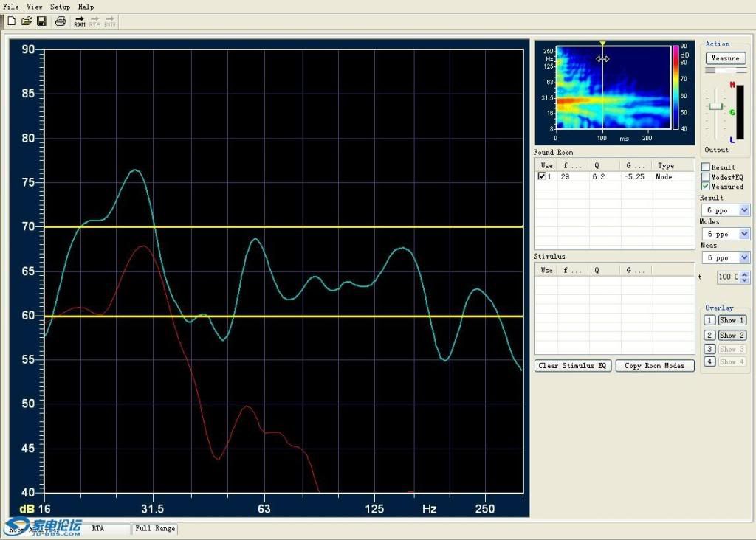Click the New file icon
Image resolution: width=756 pixels, height=540 pixels.
pyautogui.click(x=11, y=21)
